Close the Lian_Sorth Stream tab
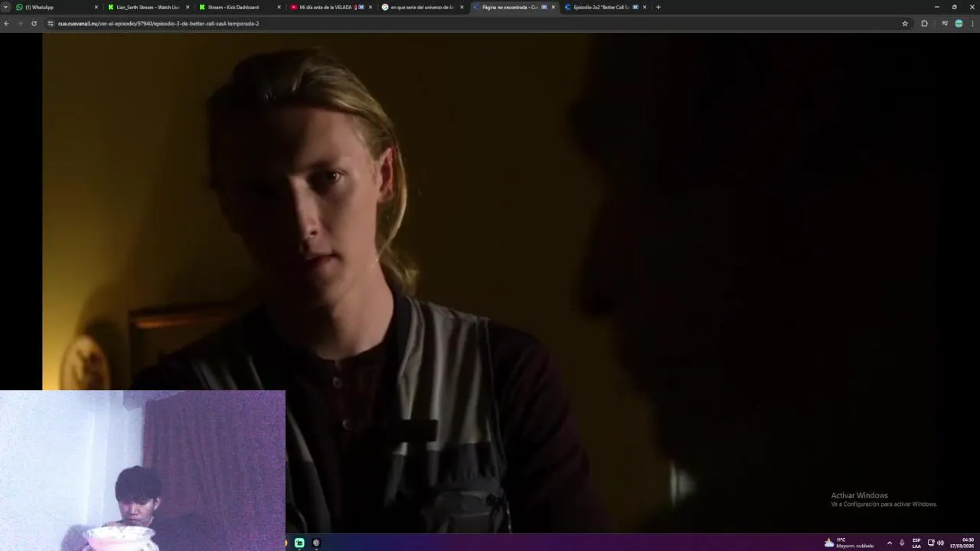Viewport: 980px width, 551px height. click(x=188, y=7)
